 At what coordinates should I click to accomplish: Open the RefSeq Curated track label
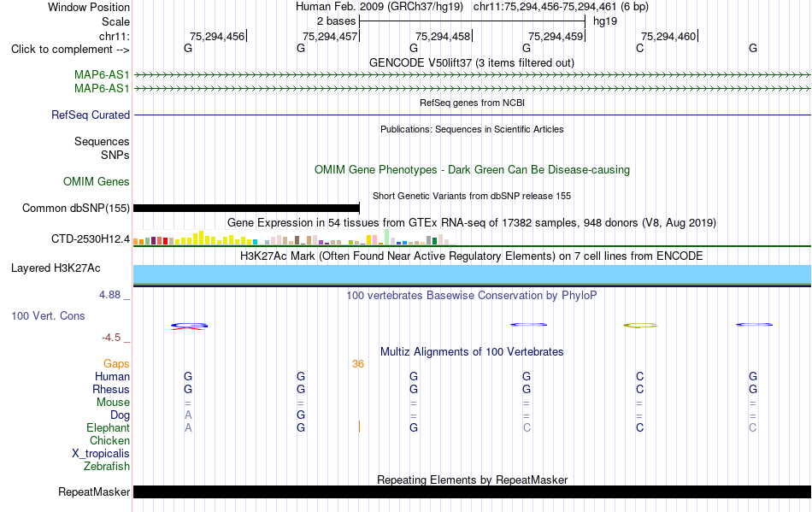[90, 115]
